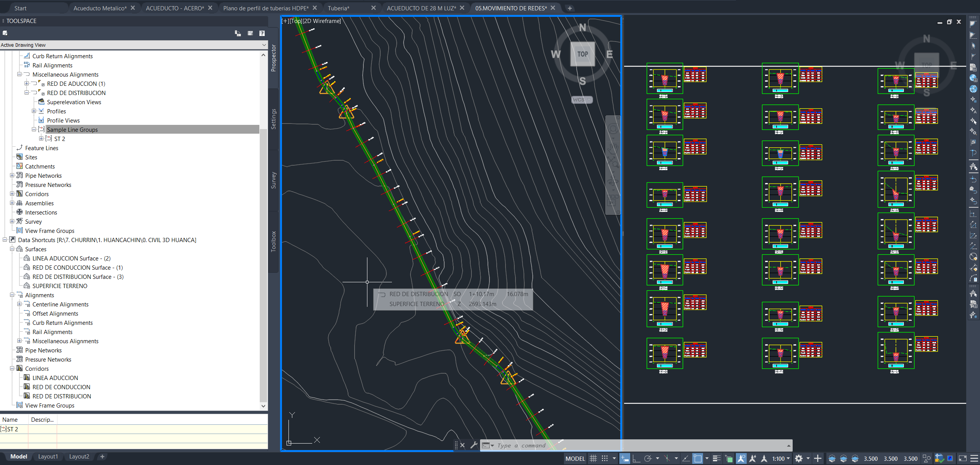This screenshot has height=465, width=980.
Task: Toggle grid display in the status bar
Action: point(593,458)
